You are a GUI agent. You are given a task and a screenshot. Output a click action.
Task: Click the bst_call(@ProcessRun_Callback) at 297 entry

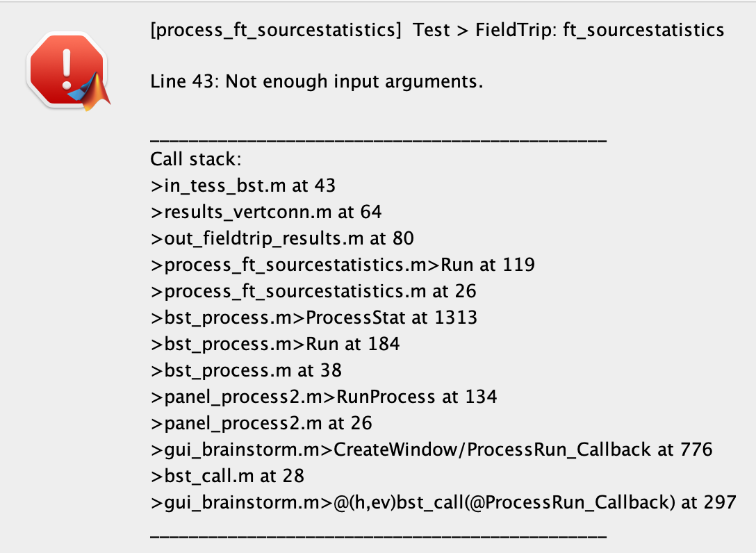(x=443, y=502)
